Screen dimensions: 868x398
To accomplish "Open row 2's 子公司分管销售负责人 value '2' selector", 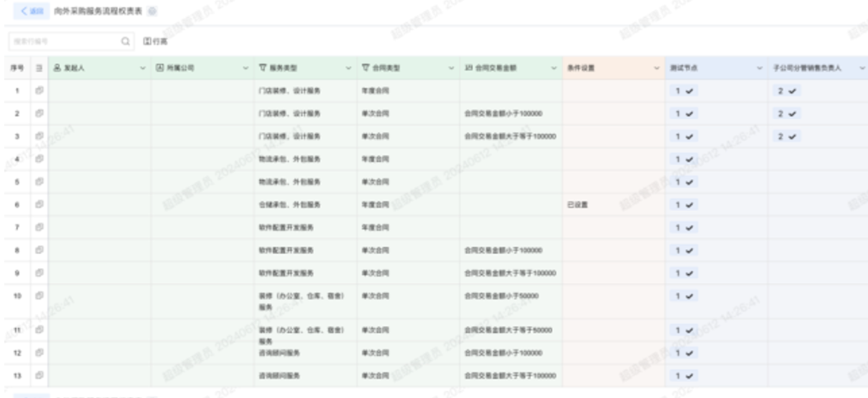I will (787, 113).
